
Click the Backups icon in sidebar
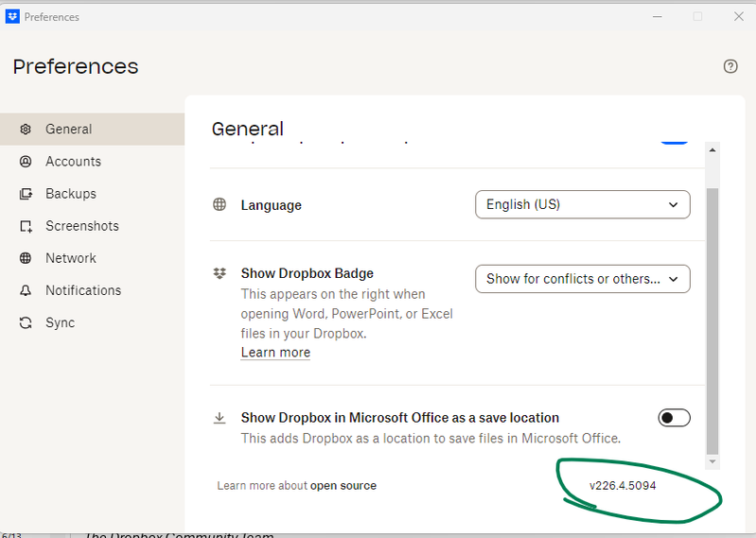[26, 194]
